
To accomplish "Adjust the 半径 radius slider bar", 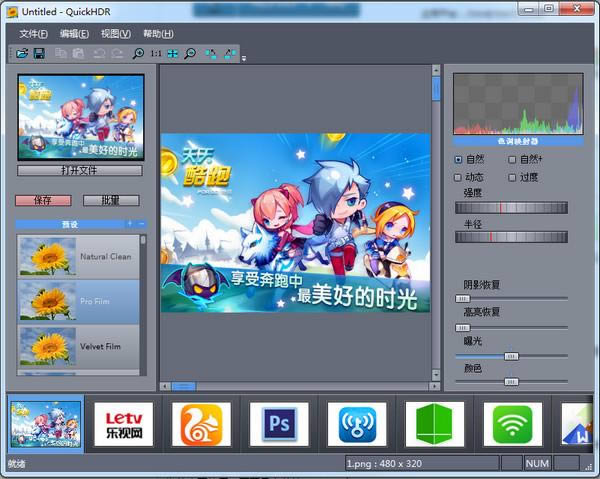I will click(511, 237).
